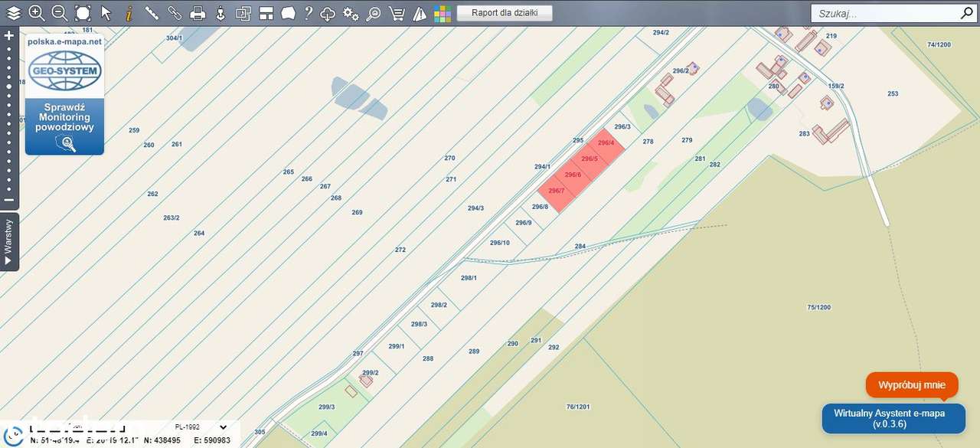
Task: Click parcel label 304/1
Action: click(x=174, y=38)
